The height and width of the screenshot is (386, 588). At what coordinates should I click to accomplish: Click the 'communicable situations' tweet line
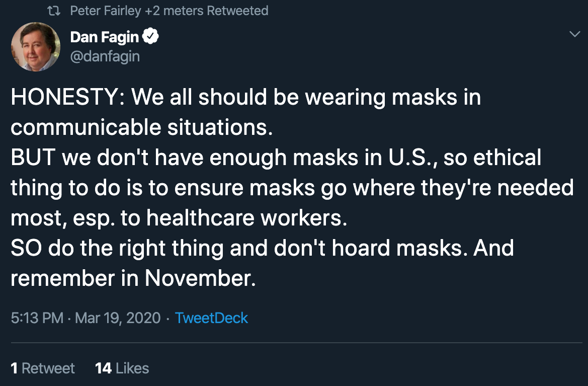pyautogui.click(x=141, y=127)
